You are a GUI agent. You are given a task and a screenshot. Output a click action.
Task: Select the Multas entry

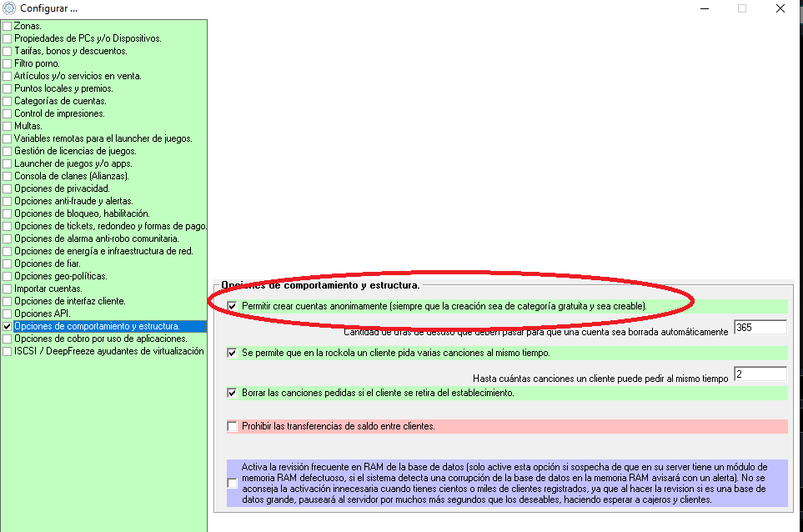[28, 126]
